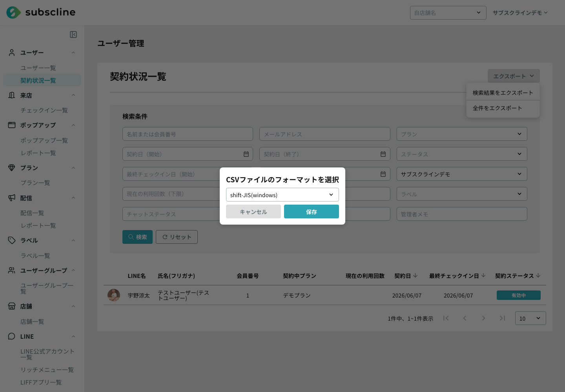Click the 保存 button in the CSV dialog
Viewport: 565px width, 392px height.
[x=312, y=212]
